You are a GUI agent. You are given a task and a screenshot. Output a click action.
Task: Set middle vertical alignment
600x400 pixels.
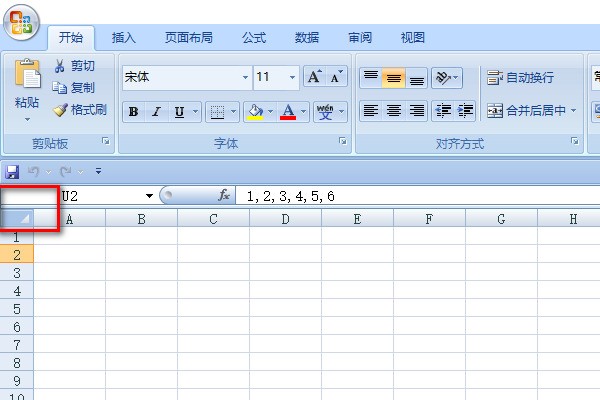tap(393, 78)
